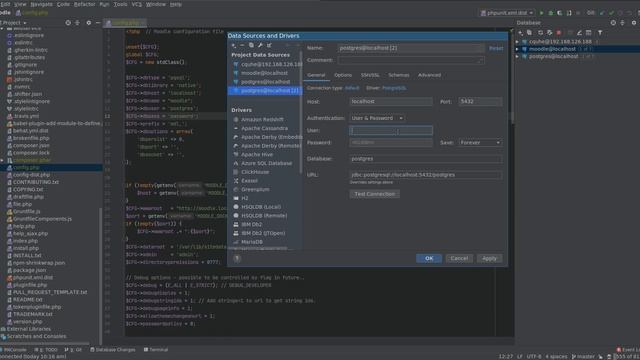Viewport: 640px width, 360px height.
Task: Click duplicate icon in Database panel toolbar
Action: click(529, 33)
